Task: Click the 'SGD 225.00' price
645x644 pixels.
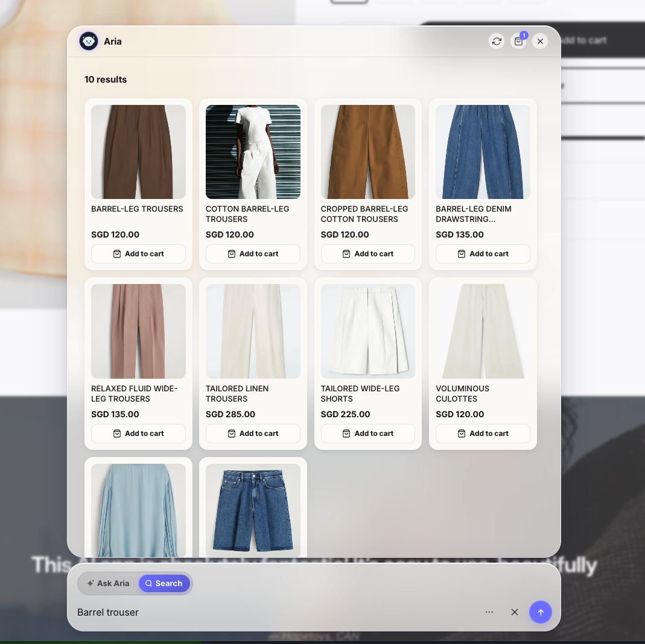Action: [345, 414]
